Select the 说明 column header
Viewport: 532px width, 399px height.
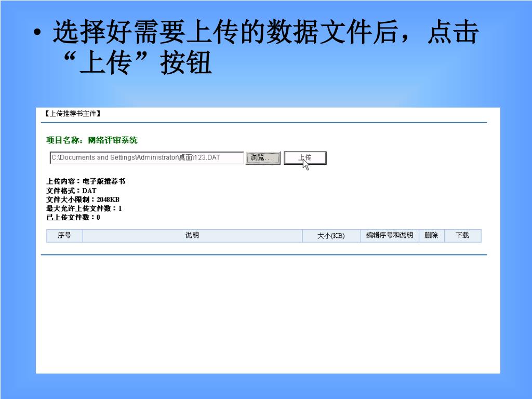click(192, 235)
